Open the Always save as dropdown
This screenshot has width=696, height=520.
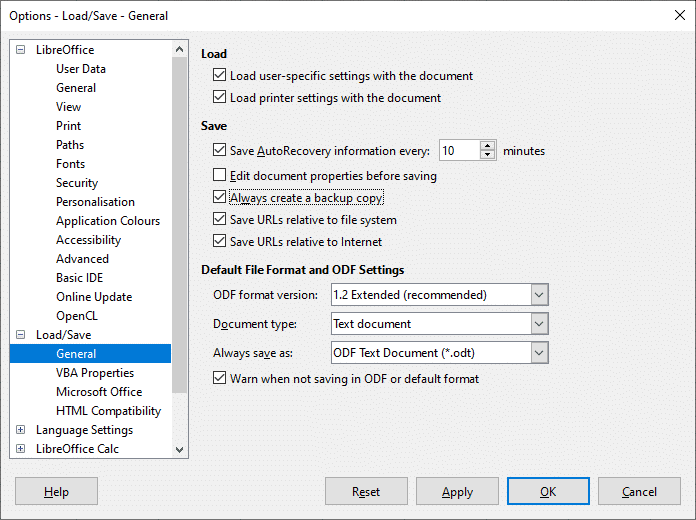point(539,353)
